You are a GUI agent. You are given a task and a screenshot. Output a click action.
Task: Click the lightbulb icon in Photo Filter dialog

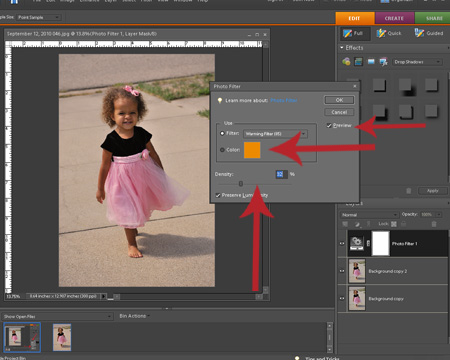point(220,100)
